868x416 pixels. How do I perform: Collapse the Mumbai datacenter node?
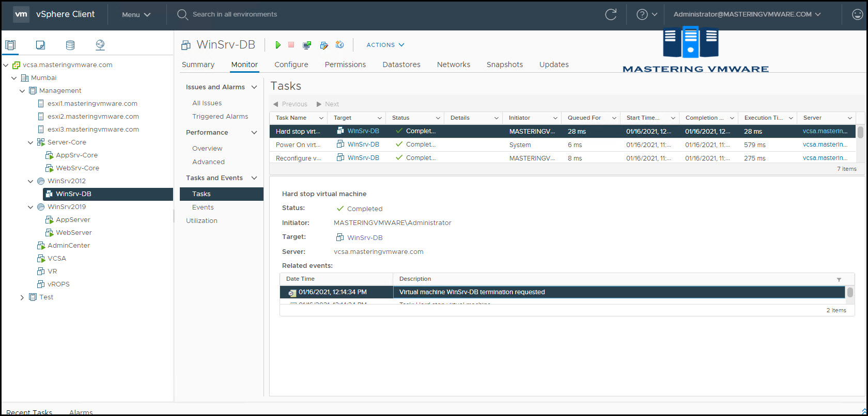[x=14, y=78]
